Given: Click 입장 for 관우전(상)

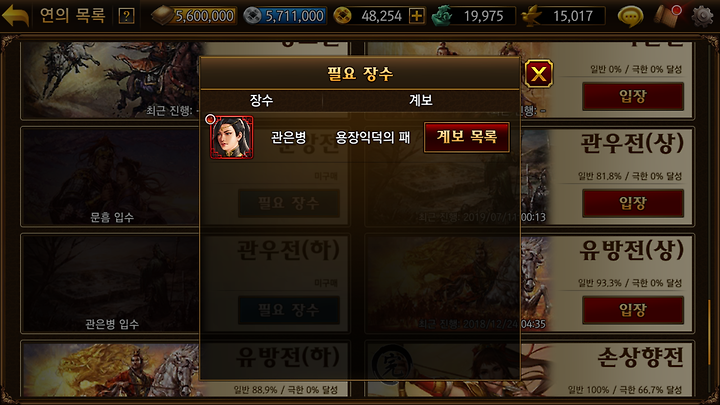Looking at the screenshot, I should coord(633,203).
